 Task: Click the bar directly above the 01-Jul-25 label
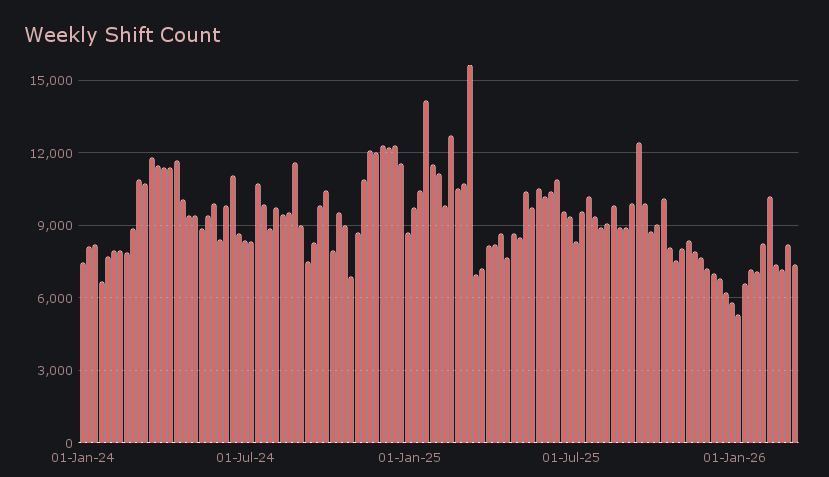pyautogui.click(x=570, y=330)
